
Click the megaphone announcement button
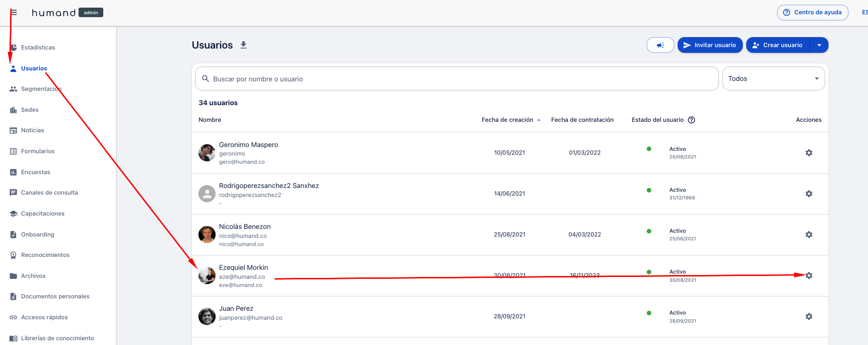(x=661, y=45)
